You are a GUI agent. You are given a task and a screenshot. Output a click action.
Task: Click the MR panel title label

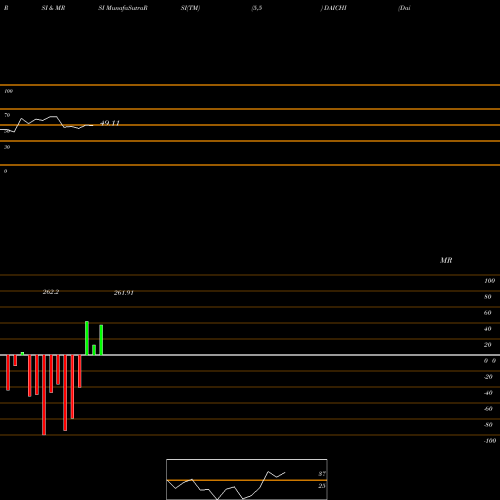coord(446,260)
